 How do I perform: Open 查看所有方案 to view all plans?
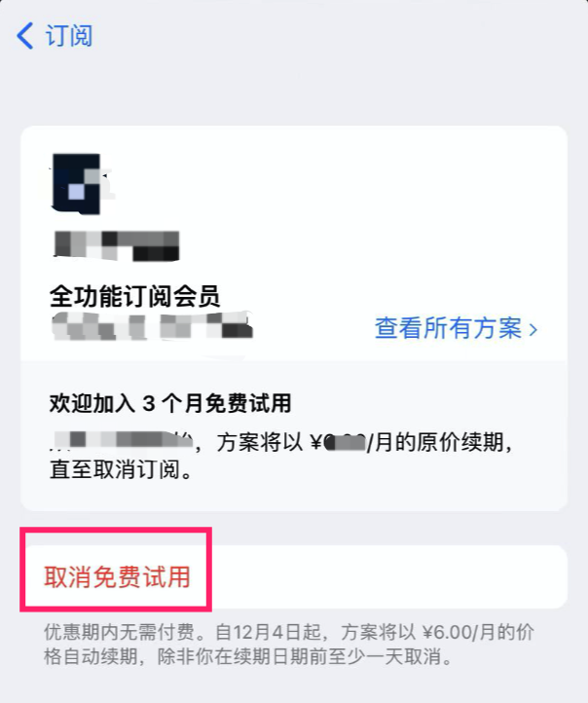coord(448,328)
